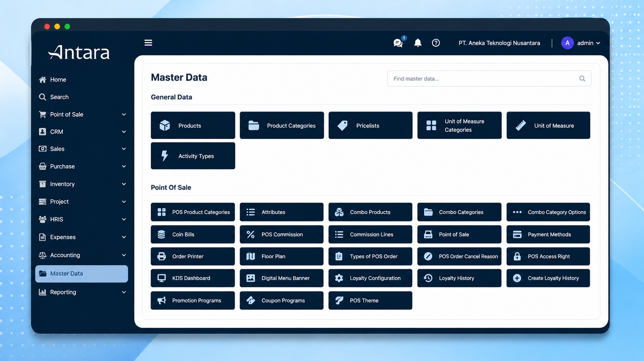Click the Home icon in sidebar
The width and height of the screenshot is (644, 361).
pyautogui.click(x=43, y=80)
